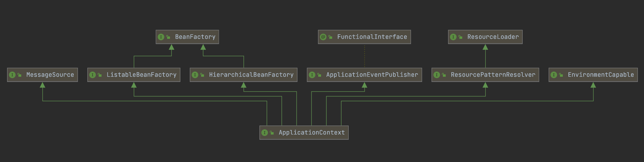Click the interface icon on EnvironmentCapable node
This screenshot has height=162, width=644.
click(554, 75)
